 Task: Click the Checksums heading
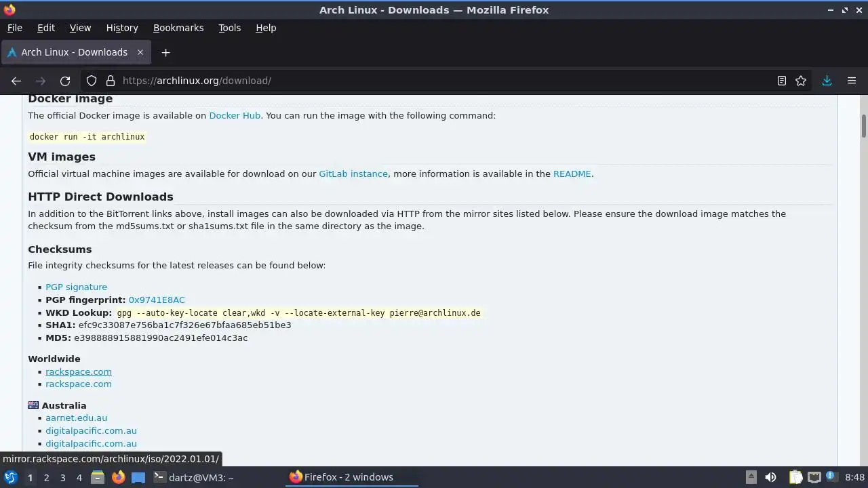[60, 249]
